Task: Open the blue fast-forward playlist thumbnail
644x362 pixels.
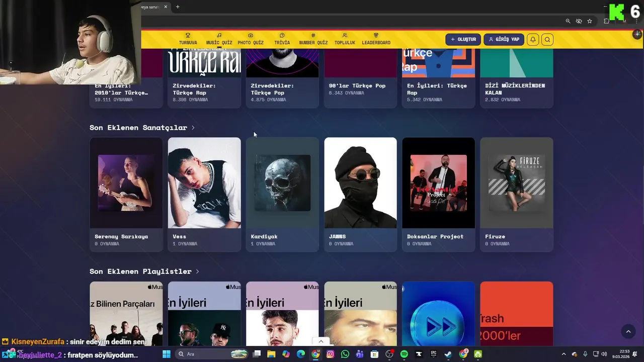Action: click(x=438, y=314)
